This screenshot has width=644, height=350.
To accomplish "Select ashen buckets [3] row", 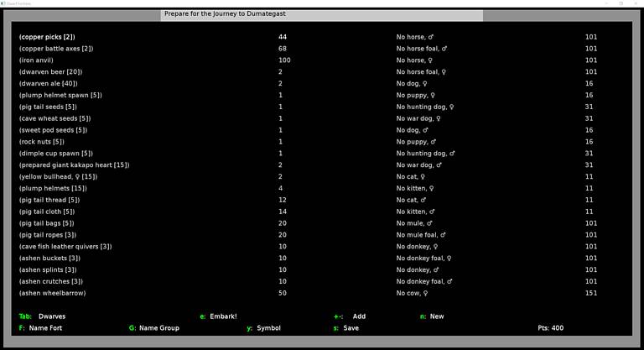I will (x=49, y=259).
